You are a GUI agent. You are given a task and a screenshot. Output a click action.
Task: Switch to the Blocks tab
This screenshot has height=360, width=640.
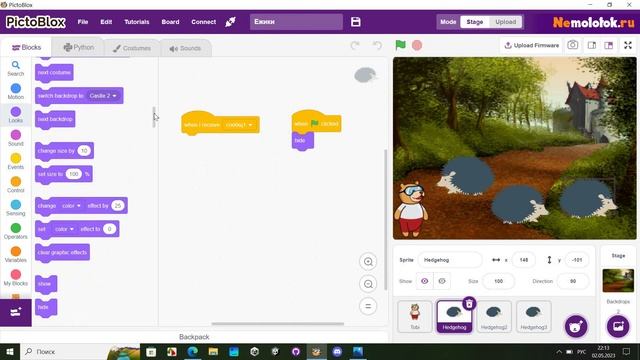click(26, 48)
